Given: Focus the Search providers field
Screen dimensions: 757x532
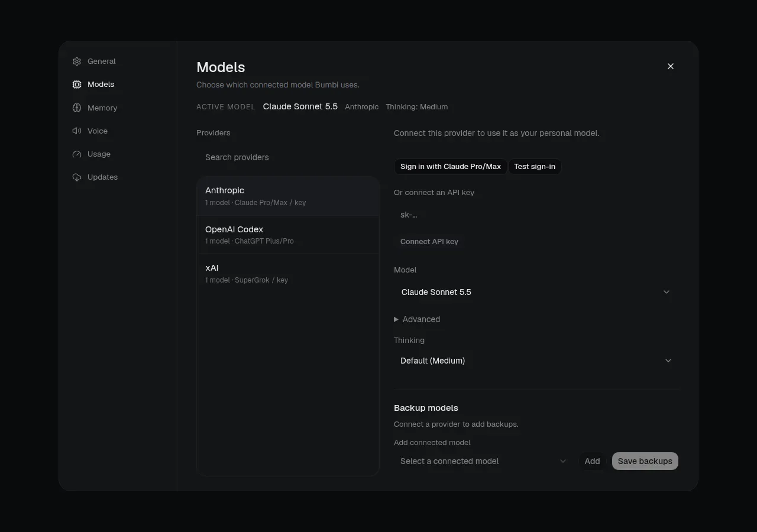Looking at the screenshot, I should (x=288, y=157).
